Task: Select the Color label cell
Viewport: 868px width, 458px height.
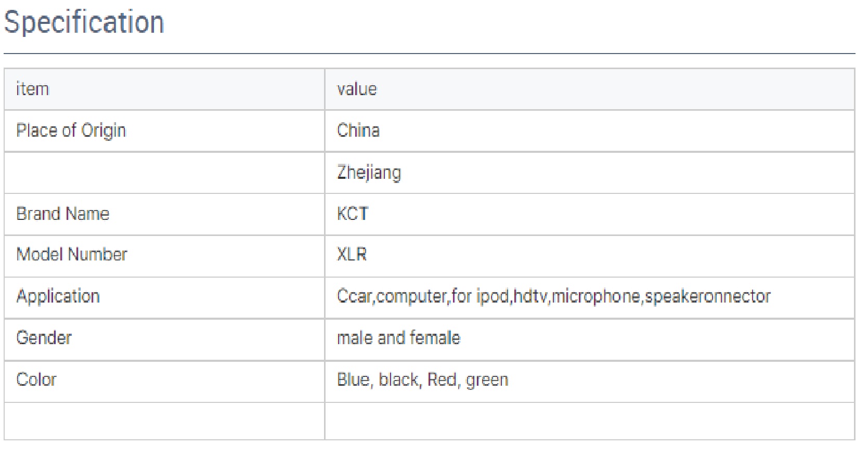Action: [36, 380]
